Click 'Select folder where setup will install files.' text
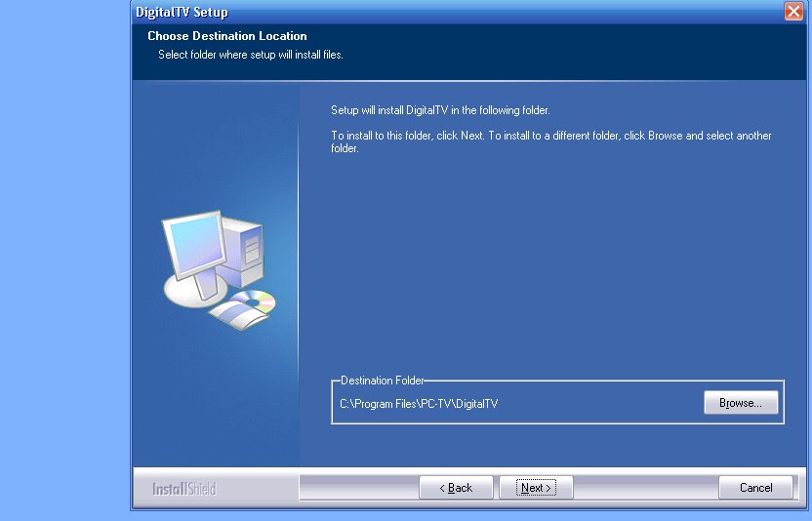Image resolution: width=812 pixels, height=521 pixels. [x=251, y=55]
